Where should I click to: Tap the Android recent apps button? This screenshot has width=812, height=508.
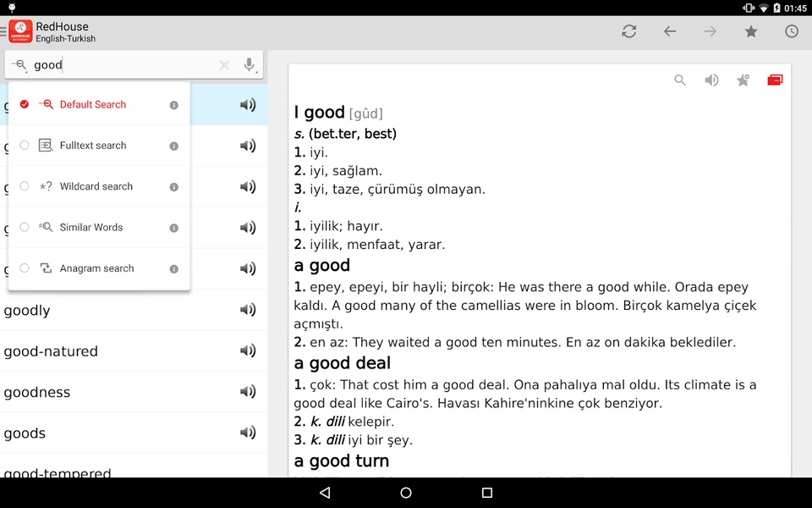[x=487, y=493]
